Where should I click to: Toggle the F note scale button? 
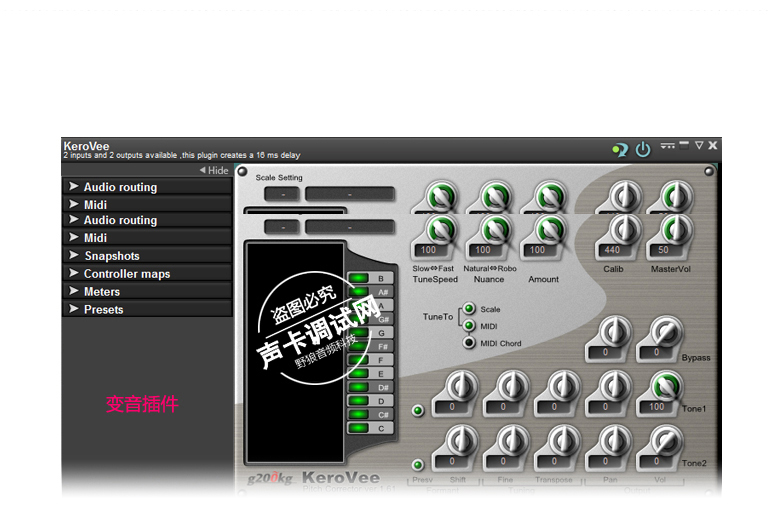click(x=370, y=360)
